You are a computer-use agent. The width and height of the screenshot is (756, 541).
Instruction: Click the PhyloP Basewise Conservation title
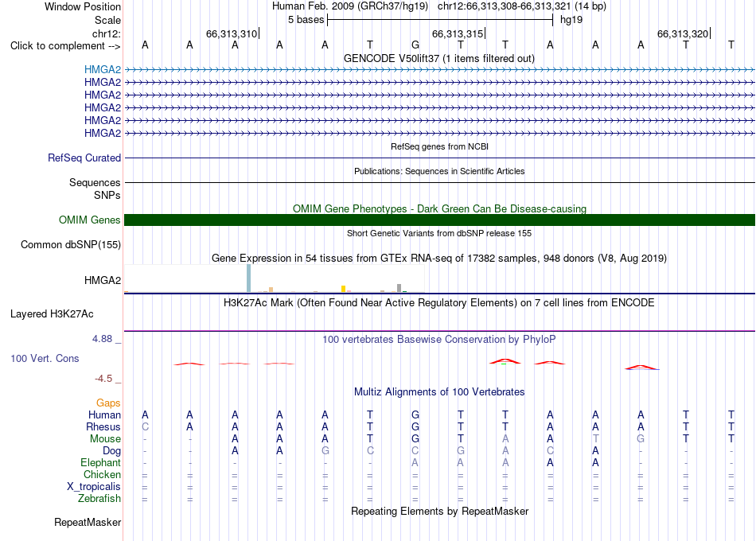click(x=439, y=340)
